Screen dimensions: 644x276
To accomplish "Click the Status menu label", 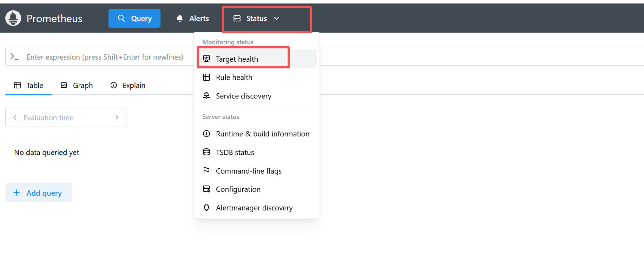I will [x=256, y=18].
